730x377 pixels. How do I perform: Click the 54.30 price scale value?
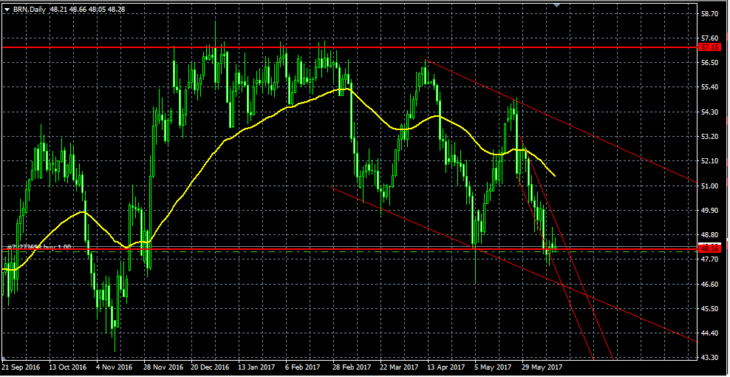click(710, 112)
